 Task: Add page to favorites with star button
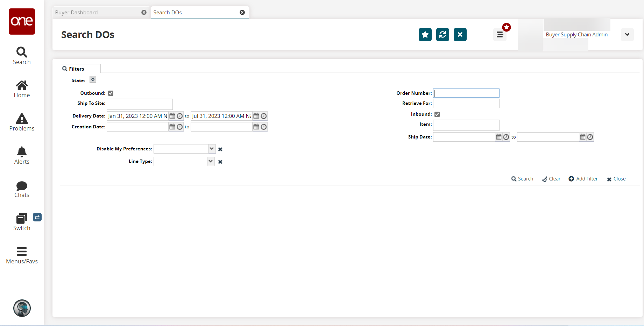point(425,35)
